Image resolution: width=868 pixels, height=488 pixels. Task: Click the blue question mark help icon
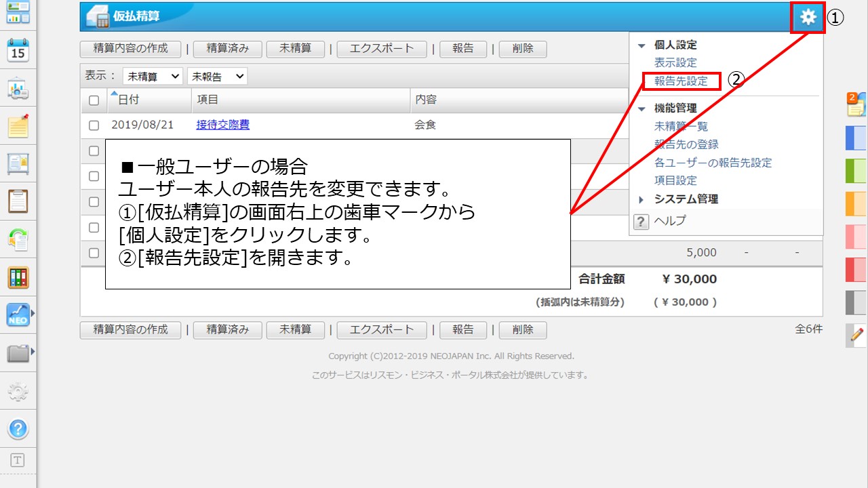click(x=18, y=428)
